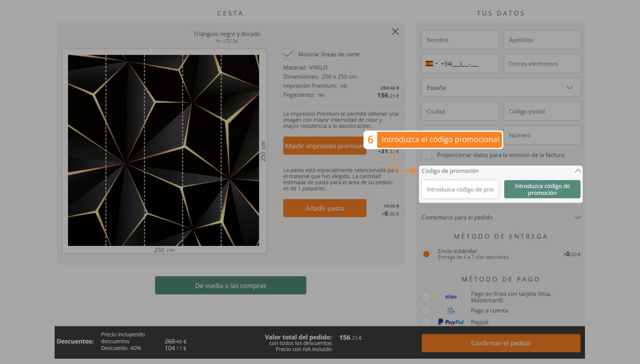Select the Envío estándar radio button

pyautogui.click(x=427, y=254)
